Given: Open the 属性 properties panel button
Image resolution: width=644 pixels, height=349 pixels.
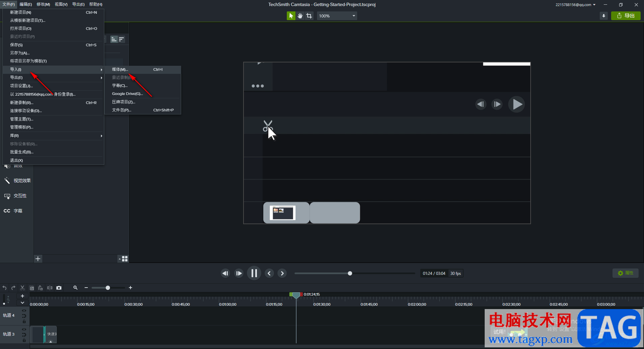Looking at the screenshot, I should coord(626,273).
